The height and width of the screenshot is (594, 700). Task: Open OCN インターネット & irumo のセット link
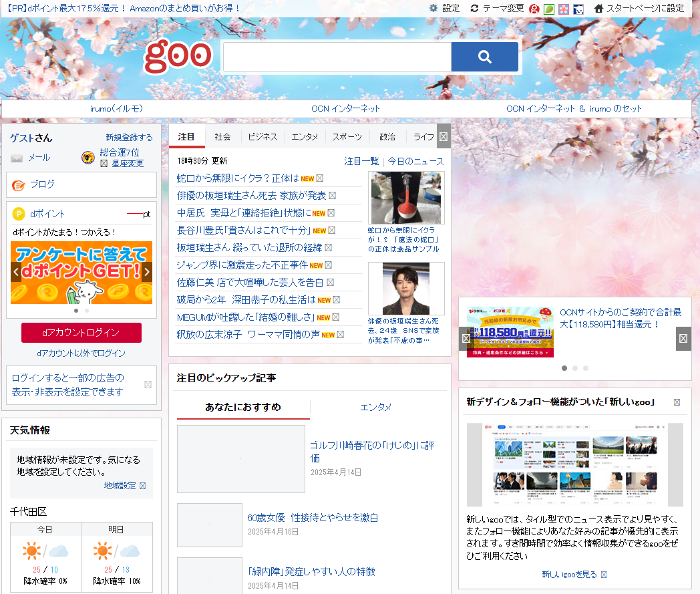(x=574, y=108)
